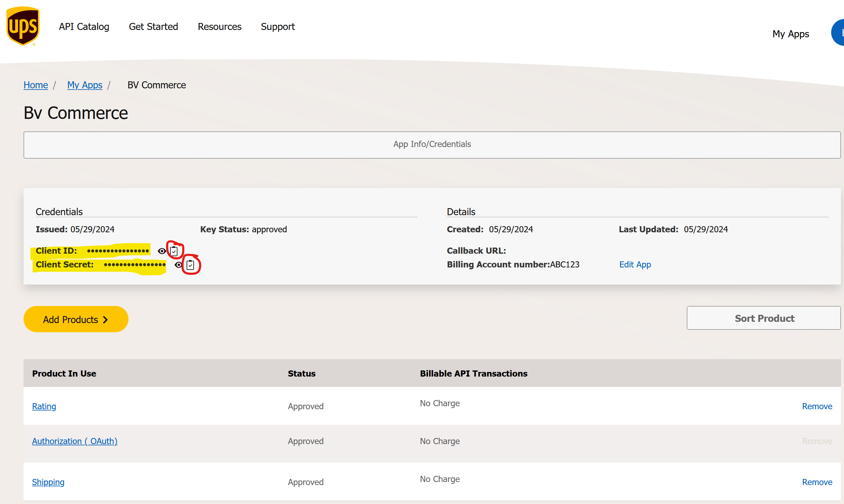This screenshot has height=504, width=844.
Task: Click Approved status in Authorization (OAuth) row
Action: click(306, 441)
